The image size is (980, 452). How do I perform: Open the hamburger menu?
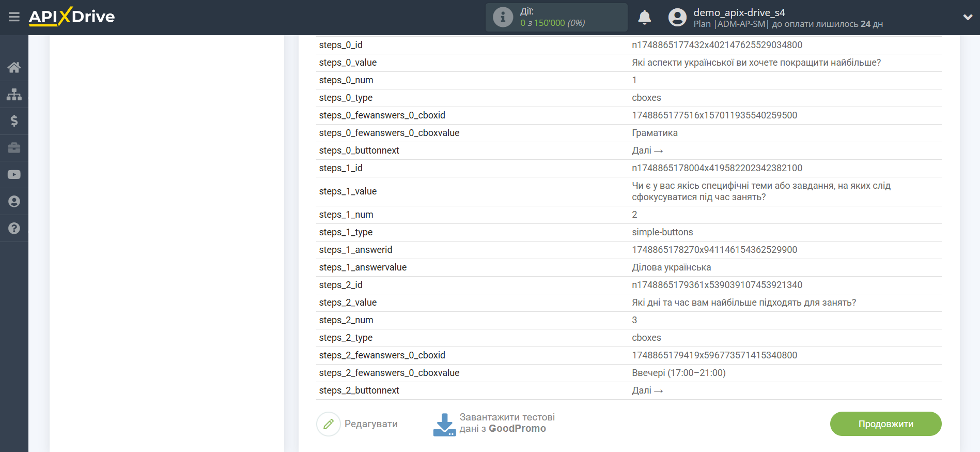[14, 17]
